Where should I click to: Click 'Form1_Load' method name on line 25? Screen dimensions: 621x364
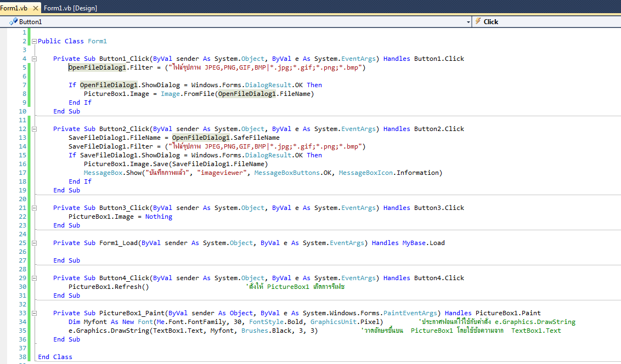pyautogui.click(x=118, y=243)
